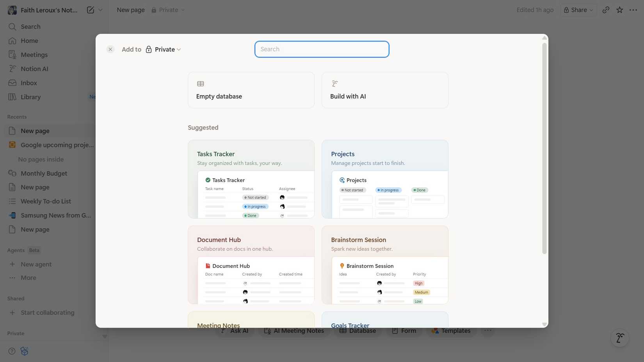
Task: Favorite the page with the star toggle
Action: pyautogui.click(x=620, y=10)
